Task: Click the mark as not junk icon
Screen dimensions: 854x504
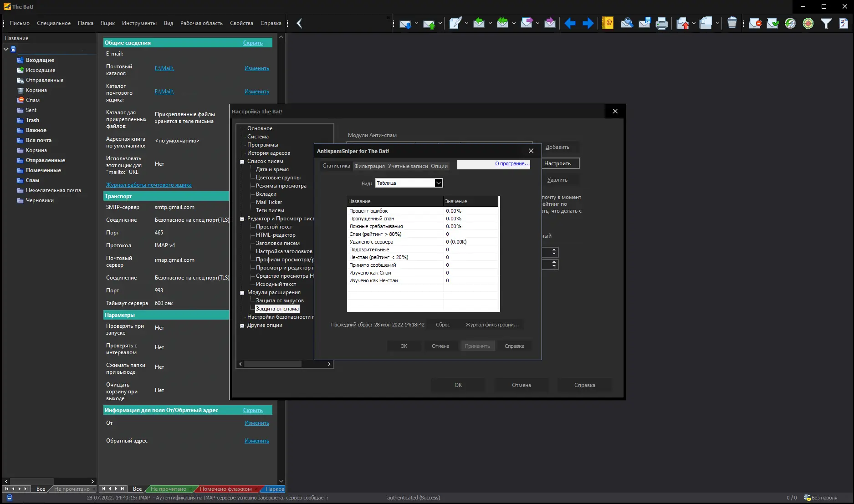Action: [773, 23]
